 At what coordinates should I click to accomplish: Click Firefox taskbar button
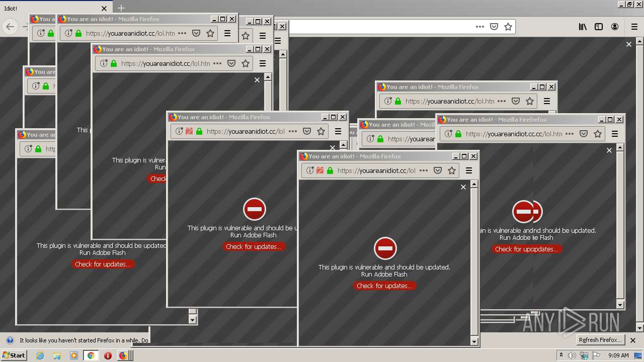point(124,355)
